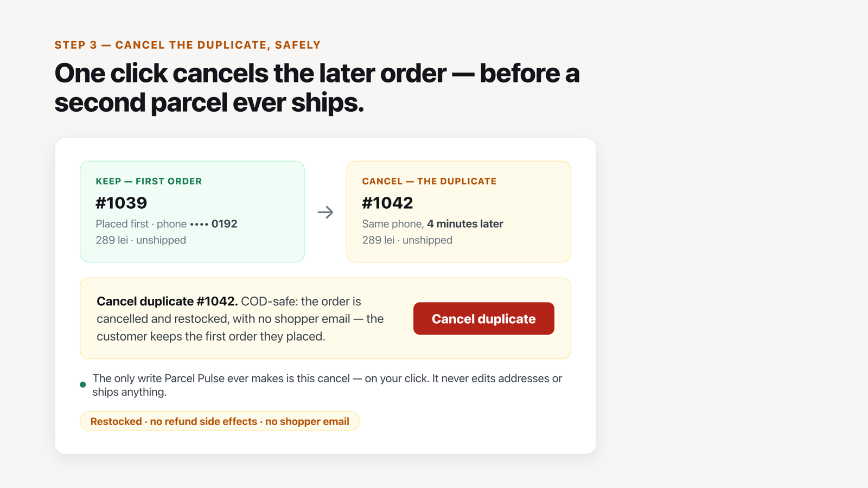Click the '289 lei · unshipped' text under #1039
The image size is (868, 488).
pos(141,240)
